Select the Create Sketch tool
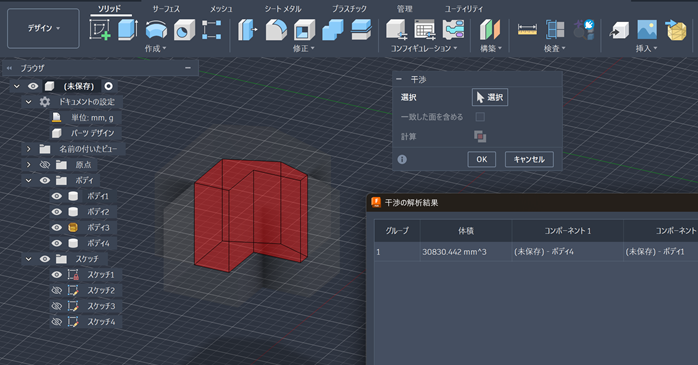This screenshot has width=698, height=365. pos(100,30)
